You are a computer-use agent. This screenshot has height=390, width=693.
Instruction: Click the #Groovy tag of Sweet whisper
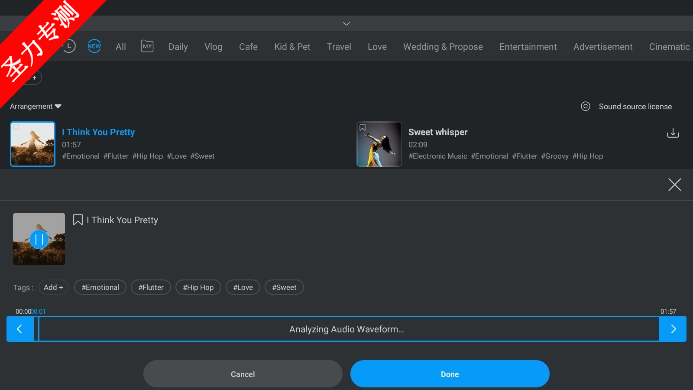pyautogui.click(x=555, y=156)
